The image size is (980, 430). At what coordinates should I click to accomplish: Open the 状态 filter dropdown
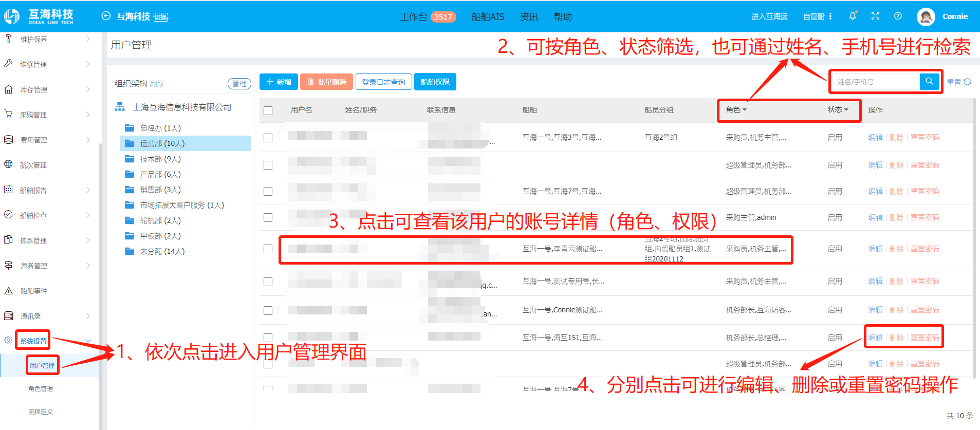(x=838, y=109)
